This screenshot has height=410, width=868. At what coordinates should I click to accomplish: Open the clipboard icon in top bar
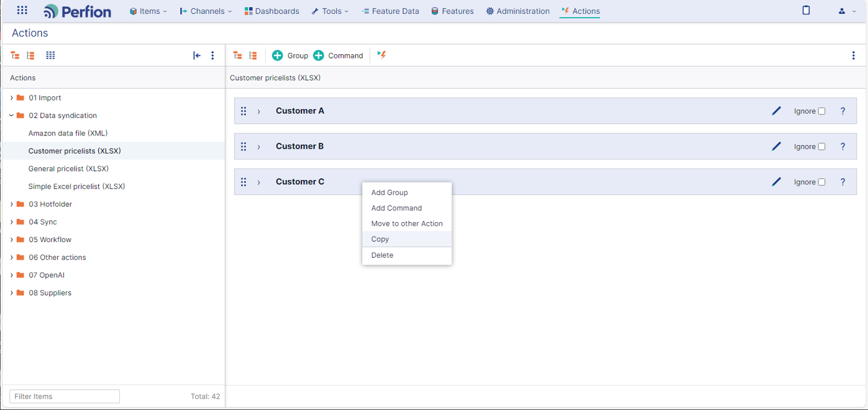(x=806, y=10)
